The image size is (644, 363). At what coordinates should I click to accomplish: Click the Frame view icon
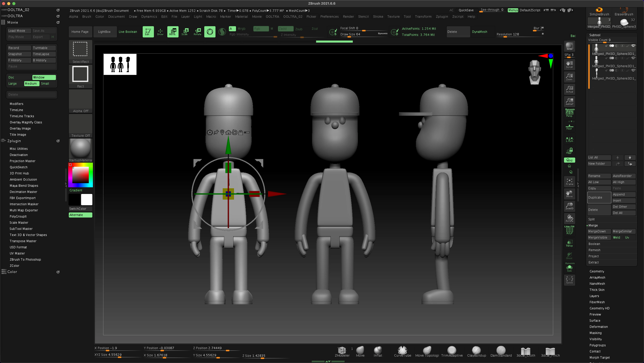click(569, 182)
